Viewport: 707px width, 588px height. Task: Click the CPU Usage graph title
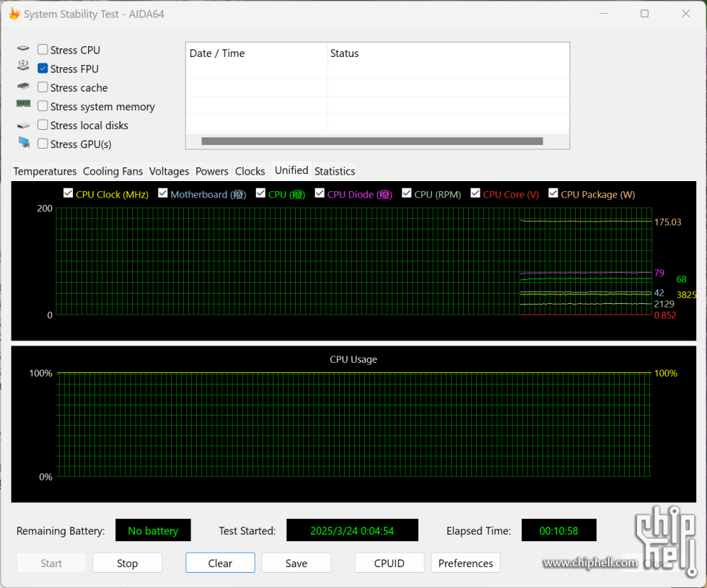[353, 359]
